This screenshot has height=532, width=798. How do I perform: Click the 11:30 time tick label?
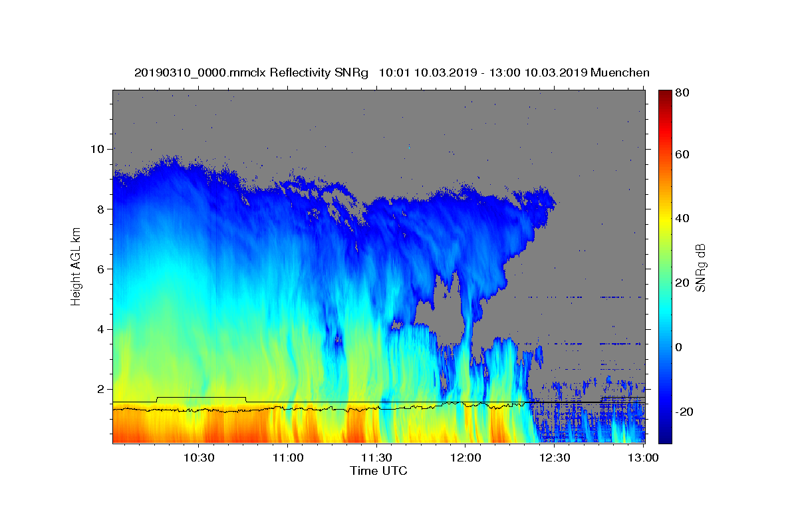pyautogui.click(x=376, y=458)
